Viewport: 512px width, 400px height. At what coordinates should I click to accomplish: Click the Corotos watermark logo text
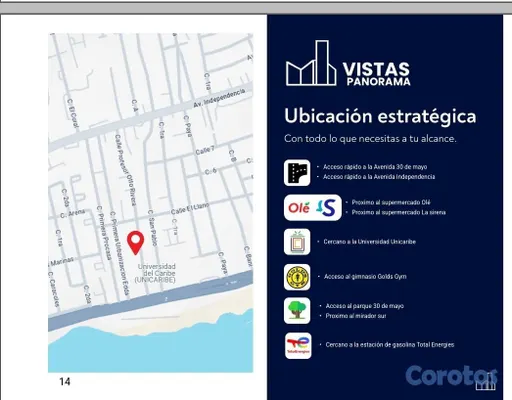tap(451, 376)
